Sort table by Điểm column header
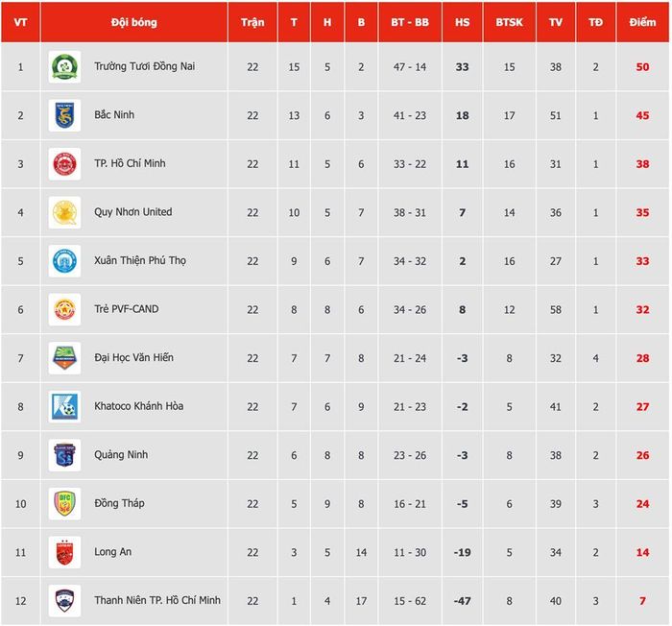Viewport: 672px width, 626px height. point(642,22)
